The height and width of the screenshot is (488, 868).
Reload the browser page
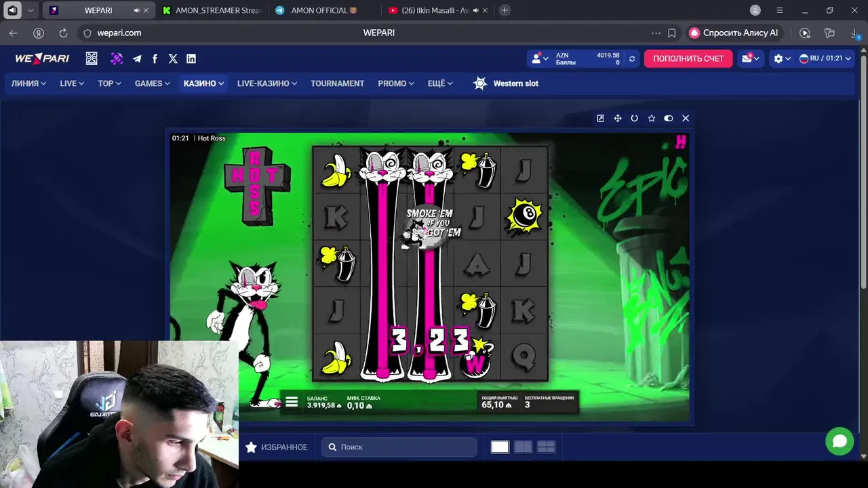(63, 33)
